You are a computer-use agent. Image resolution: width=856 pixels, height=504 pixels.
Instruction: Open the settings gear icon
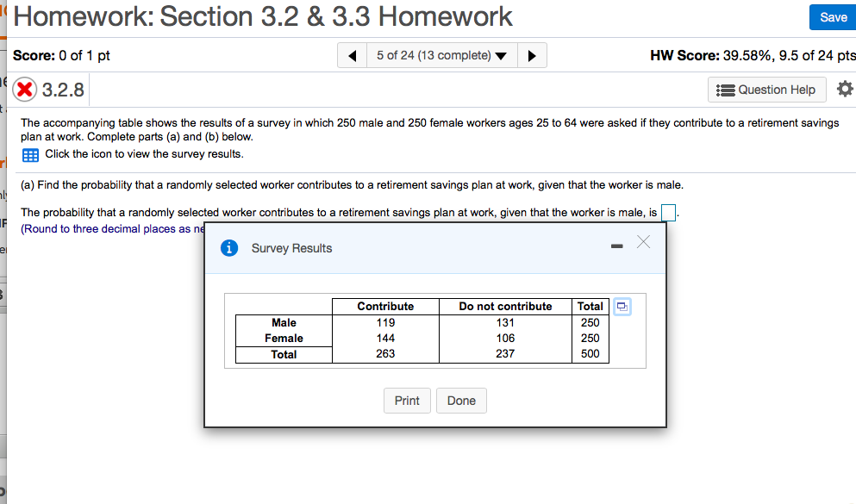click(x=844, y=89)
